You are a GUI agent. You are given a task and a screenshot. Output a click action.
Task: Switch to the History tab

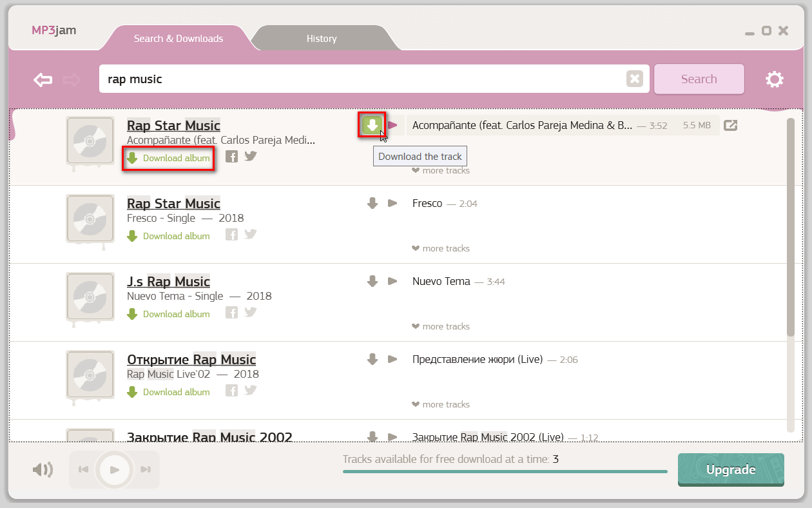point(322,39)
